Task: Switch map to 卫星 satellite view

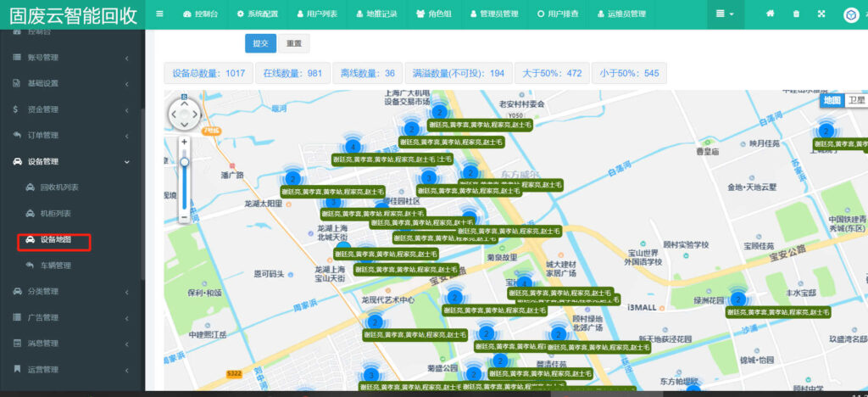Action: [x=856, y=100]
